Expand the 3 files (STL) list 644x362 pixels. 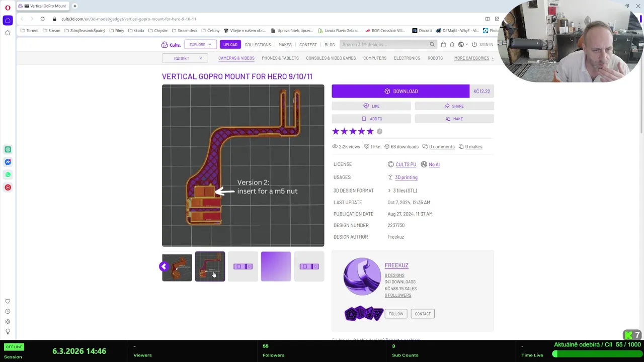[x=403, y=191]
